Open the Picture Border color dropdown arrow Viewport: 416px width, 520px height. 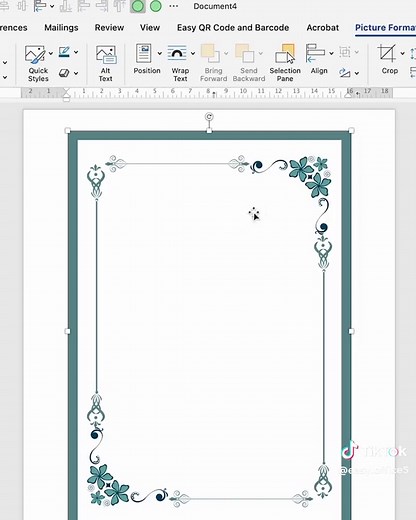pyautogui.click(x=76, y=52)
